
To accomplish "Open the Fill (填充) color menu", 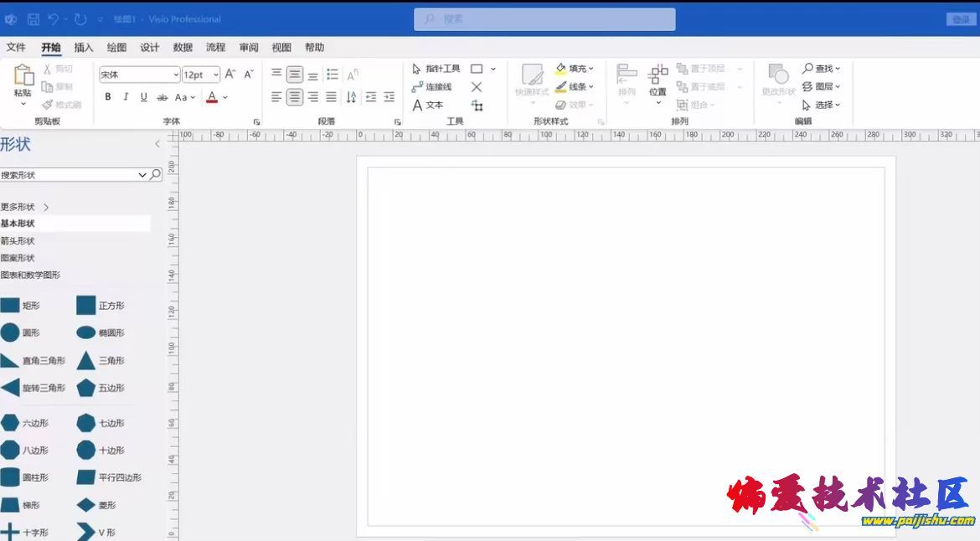I will [575, 68].
